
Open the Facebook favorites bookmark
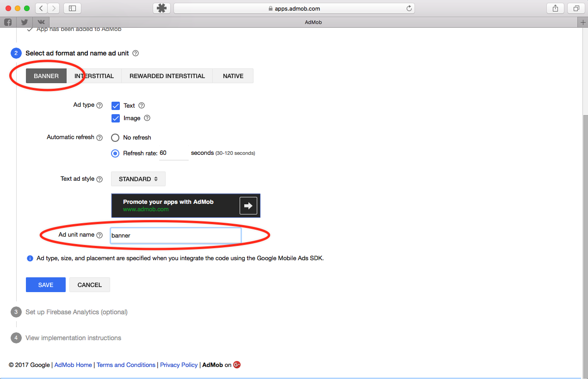(x=8, y=22)
